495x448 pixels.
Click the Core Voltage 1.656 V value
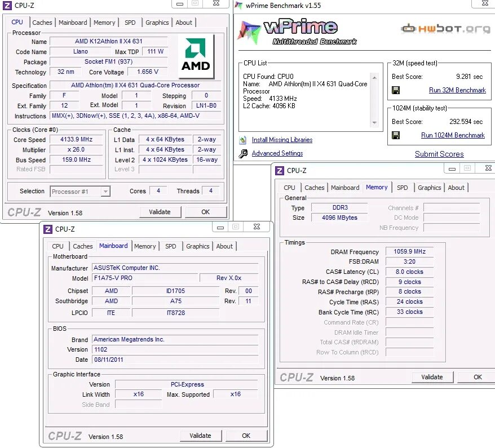pyautogui.click(x=148, y=72)
